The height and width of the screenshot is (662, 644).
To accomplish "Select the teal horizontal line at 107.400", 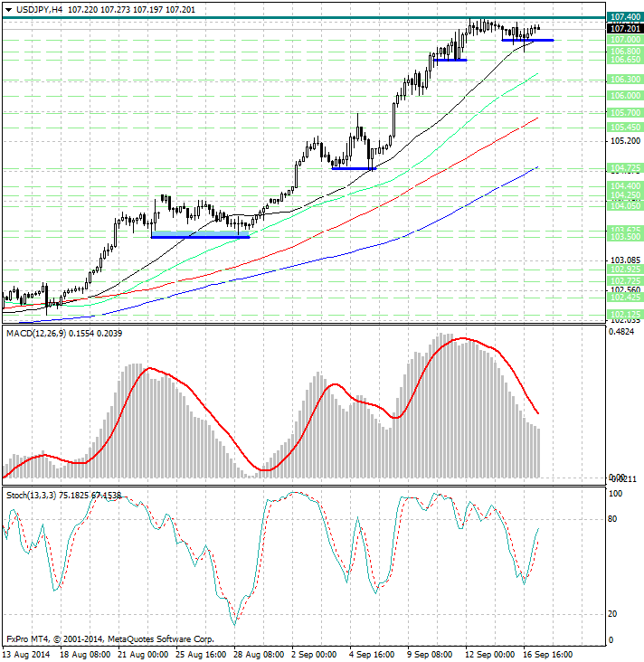I will (x=304, y=18).
